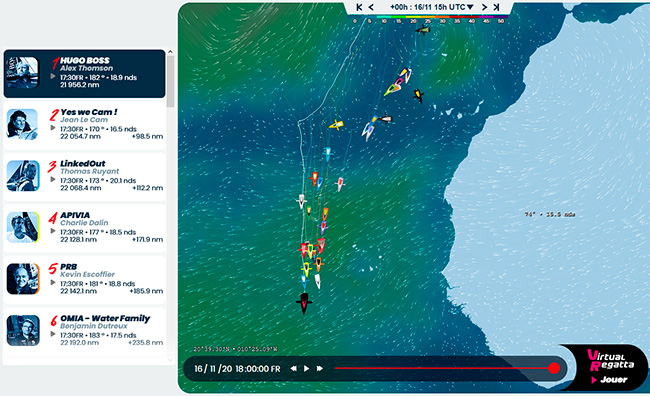Fast-forward the race timeline playback
The width and height of the screenshot is (650, 396).
click(x=320, y=368)
